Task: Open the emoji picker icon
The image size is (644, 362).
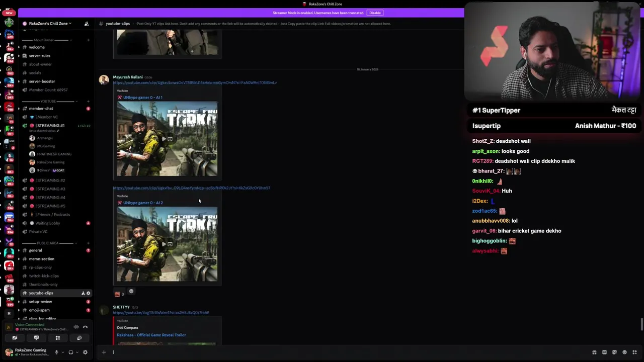Action: coord(624,352)
